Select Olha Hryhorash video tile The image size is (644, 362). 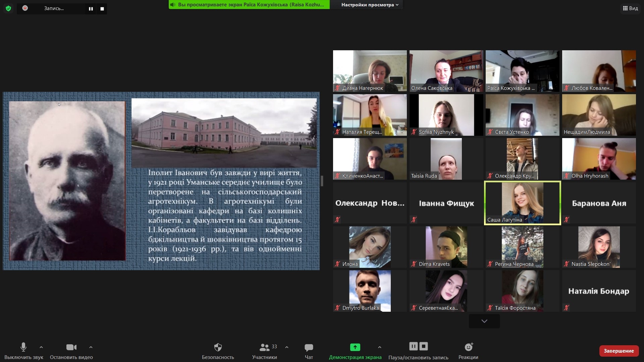tap(599, 159)
